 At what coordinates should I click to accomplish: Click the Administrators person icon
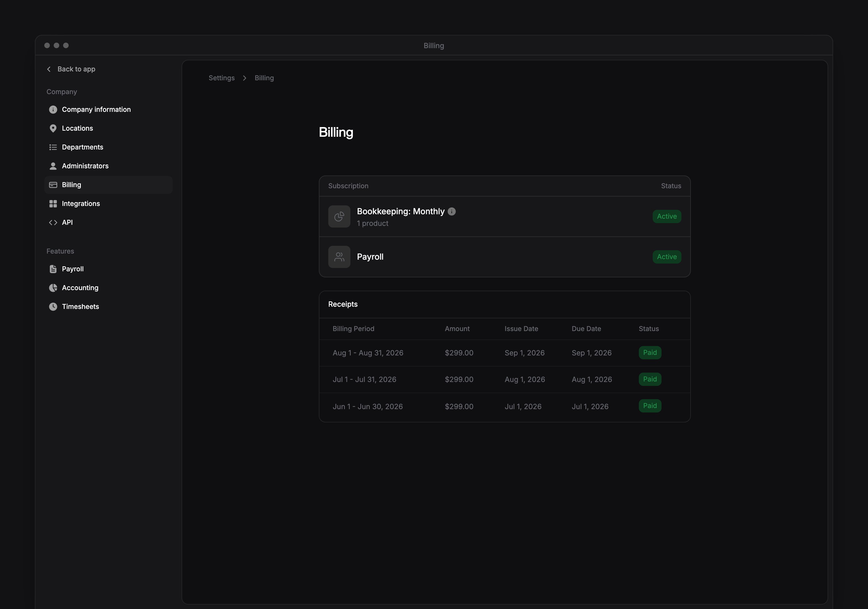[53, 166]
